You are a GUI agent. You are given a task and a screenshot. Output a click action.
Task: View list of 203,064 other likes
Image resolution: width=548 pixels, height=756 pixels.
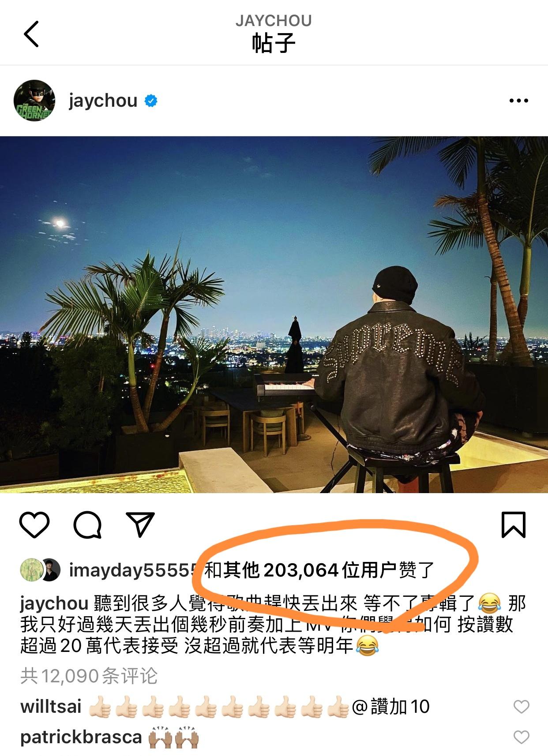[x=320, y=570]
